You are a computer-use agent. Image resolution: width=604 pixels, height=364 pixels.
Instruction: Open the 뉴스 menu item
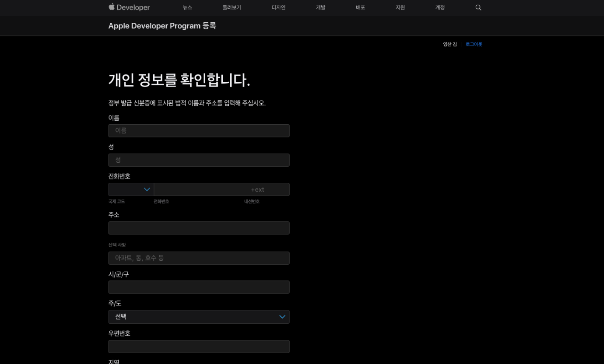pos(187,7)
